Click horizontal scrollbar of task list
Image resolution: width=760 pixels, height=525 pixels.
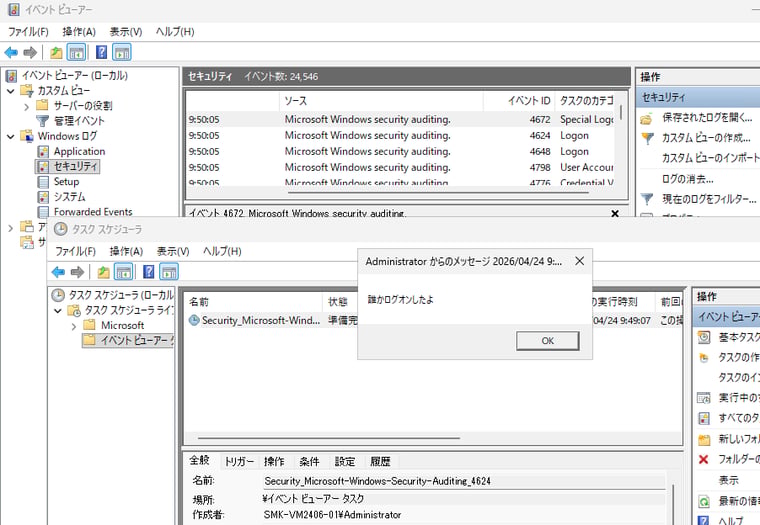click(329, 438)
